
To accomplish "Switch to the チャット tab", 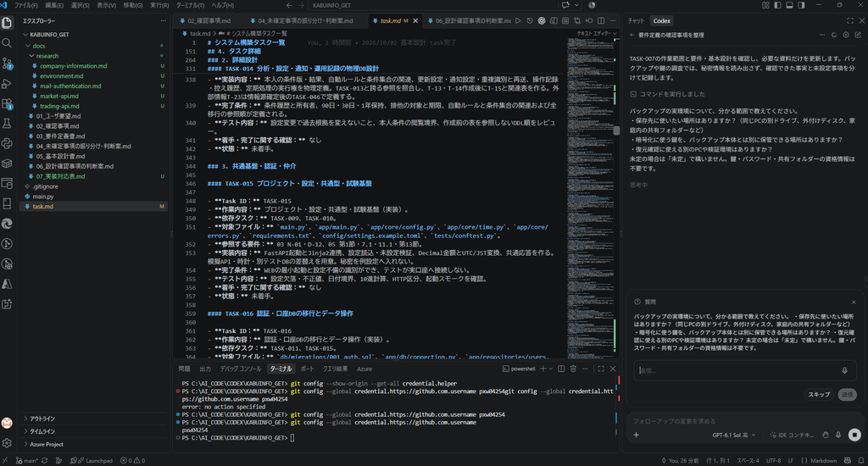I will [636, 20].
